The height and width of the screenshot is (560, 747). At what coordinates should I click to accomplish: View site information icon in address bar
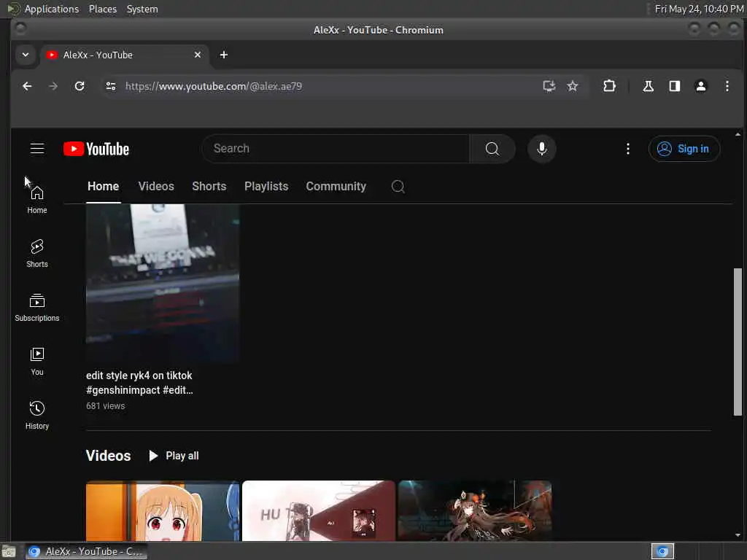[x=111, y=86]
